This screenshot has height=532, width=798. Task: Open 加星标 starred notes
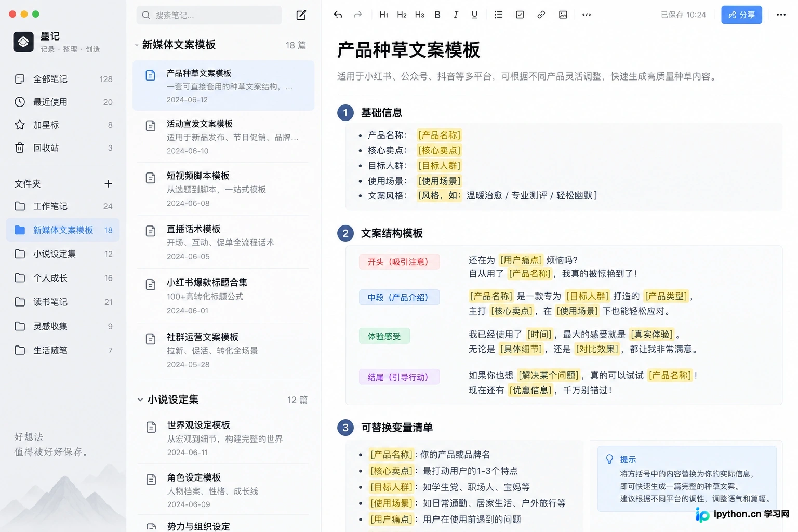pyautogui.click(x=63, y=125)
